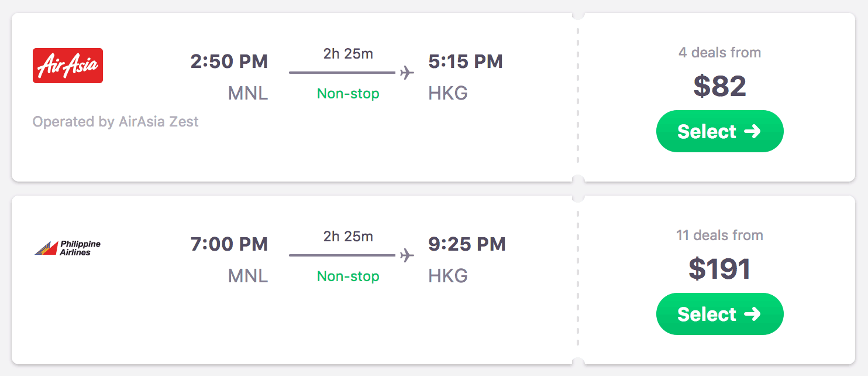The width and height of the screenshot is (868, 376).
Task: Open the 11 deals from link on Philippine Airlines card
Action: [x=719, y=235]
